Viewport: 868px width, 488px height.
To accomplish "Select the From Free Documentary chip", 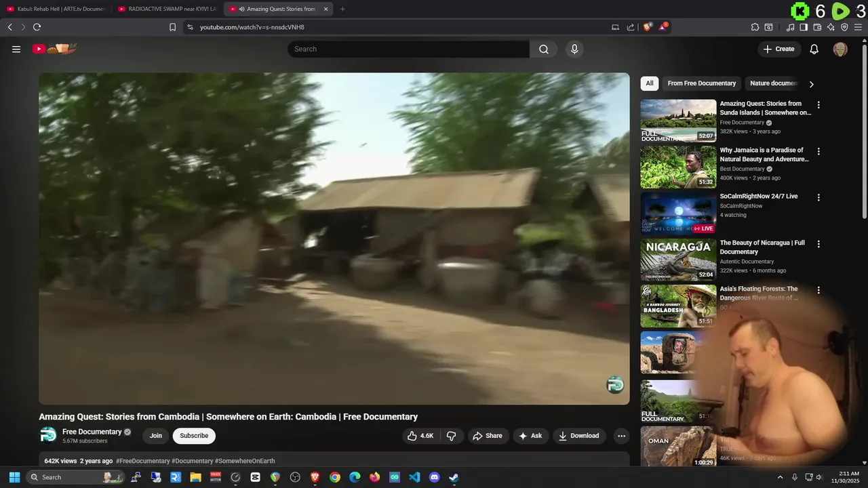I will pyautogui.click(x=701, y=83).
